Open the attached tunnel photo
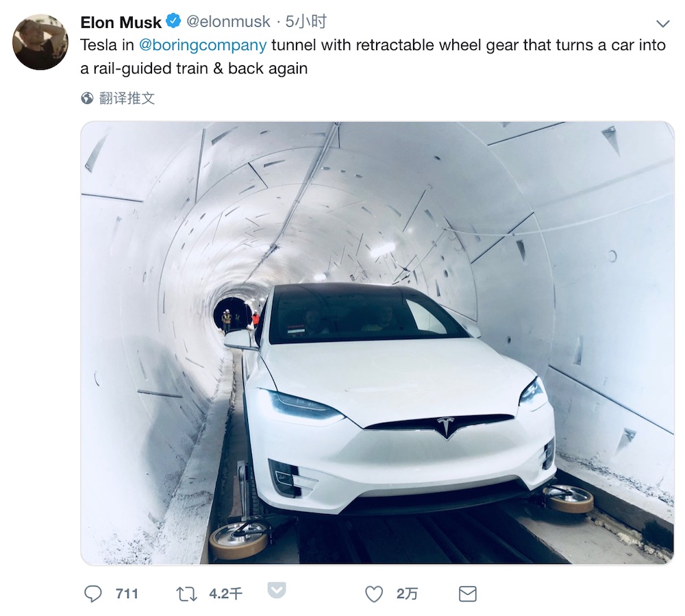 click(x=377, y=343)
